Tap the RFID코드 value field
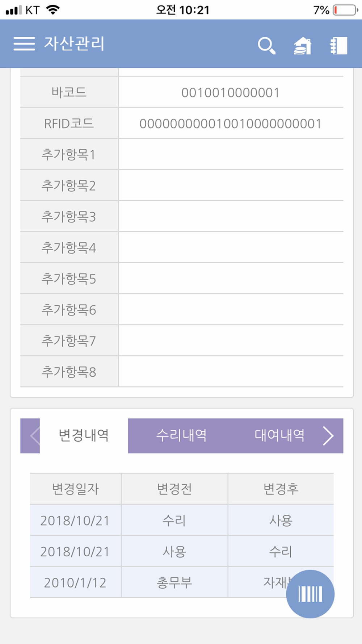Image resolution: width=362 pixels, height=644 pixels. [231, 124]
